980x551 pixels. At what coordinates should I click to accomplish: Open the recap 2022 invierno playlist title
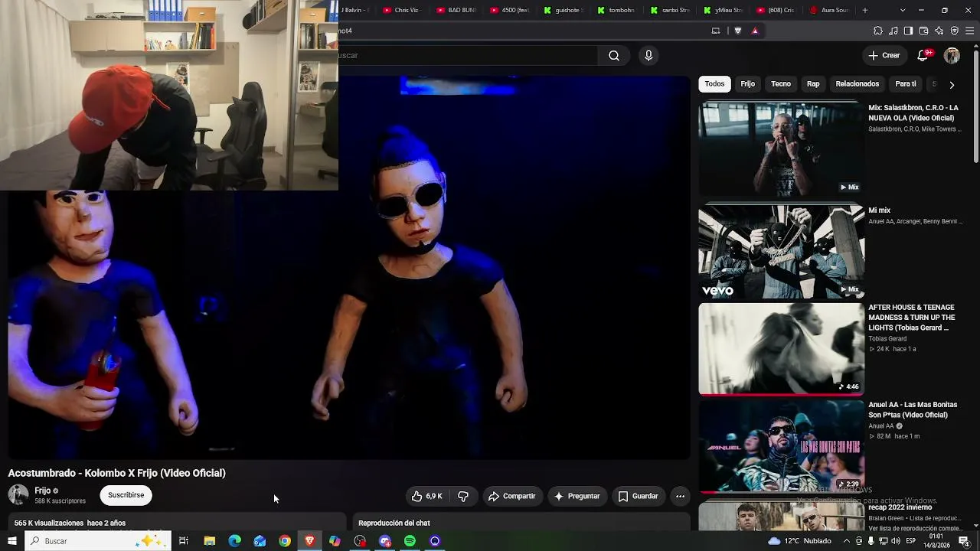click(900, 507)
